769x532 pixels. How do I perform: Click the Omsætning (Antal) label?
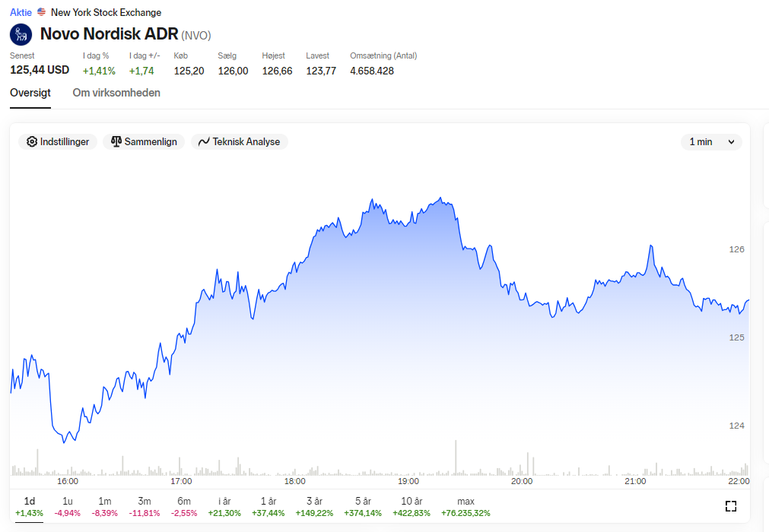pos(383,55)
